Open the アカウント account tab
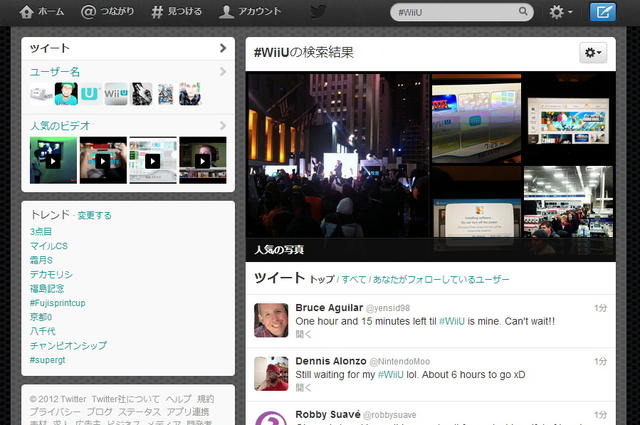640x425 pixels. pos(250,11)
